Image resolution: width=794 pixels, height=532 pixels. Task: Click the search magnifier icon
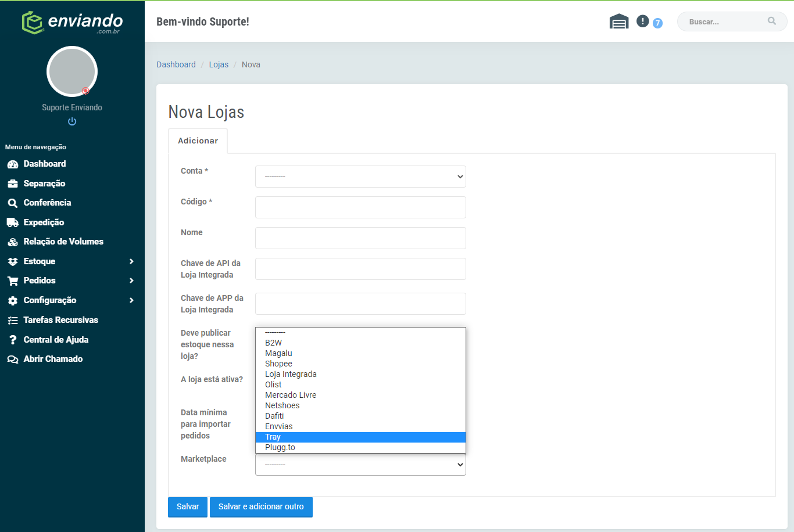click(772, 21)
